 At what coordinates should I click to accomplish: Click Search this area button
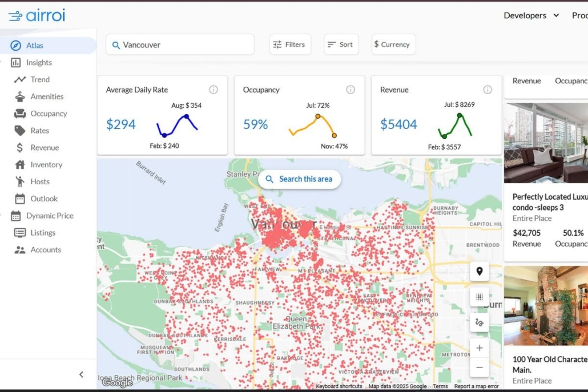tap(299, 179)
